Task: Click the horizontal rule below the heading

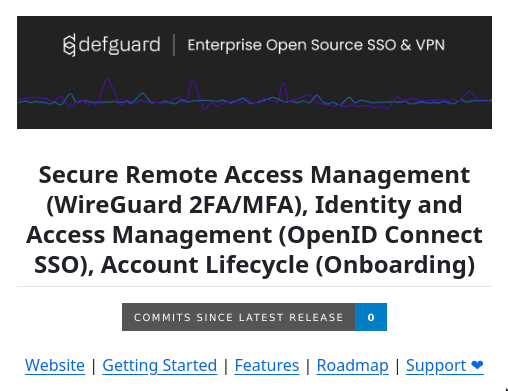Action: pos(254,286)
